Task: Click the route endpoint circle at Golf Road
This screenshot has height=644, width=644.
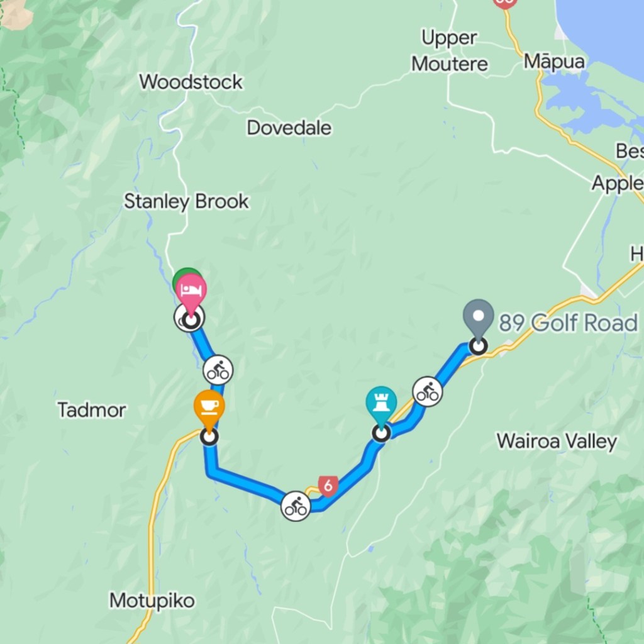Action: (x=479, y=346)
